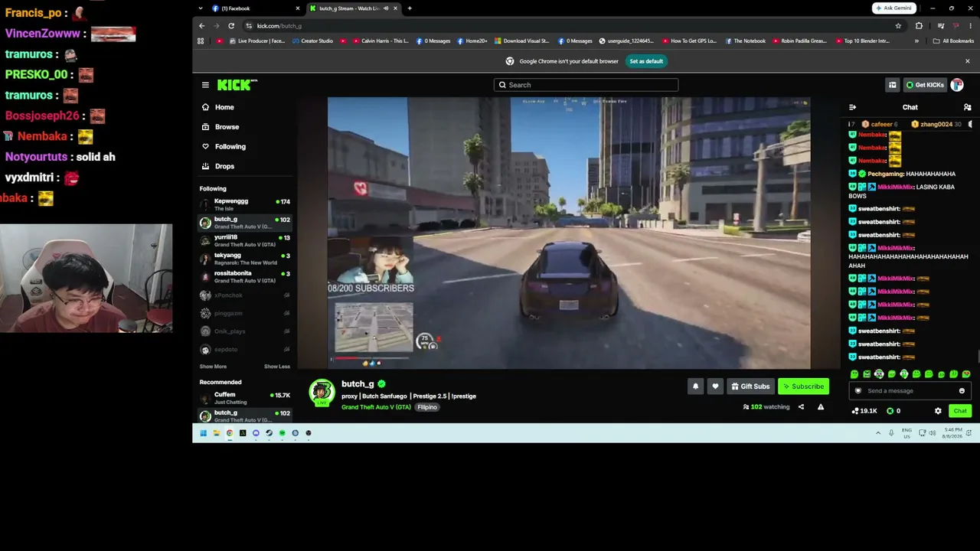Reload the page in Chrome
Viewport: 980px width, 551px height.
point(230,26)
